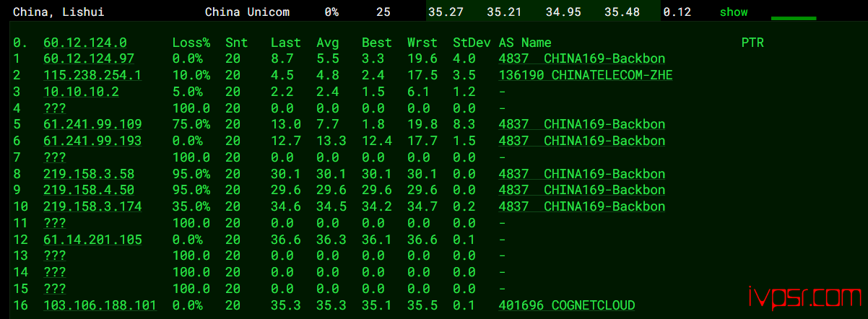Image resolution: width=868 pixels, height=319 pixels.
Task: Click the green bar next to show
Action: [x=793, y=18]
